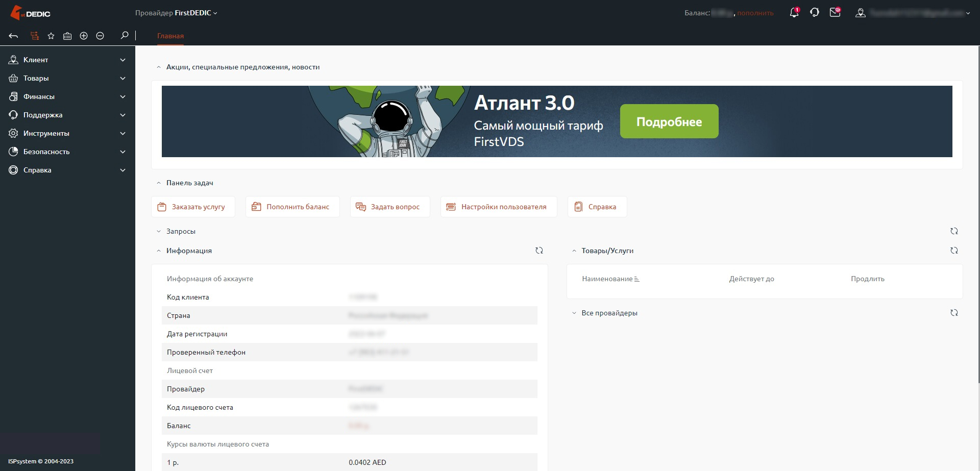Click the пополнить link near balance
The height and width of the screenshot is (471, 980).
pyautogui.click(x=755, y=13)
